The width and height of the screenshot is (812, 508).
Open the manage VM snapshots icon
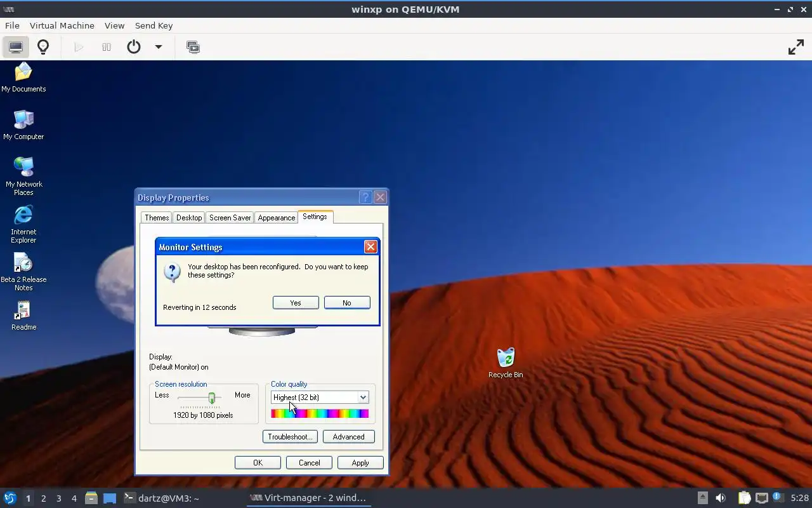point(193,47)
